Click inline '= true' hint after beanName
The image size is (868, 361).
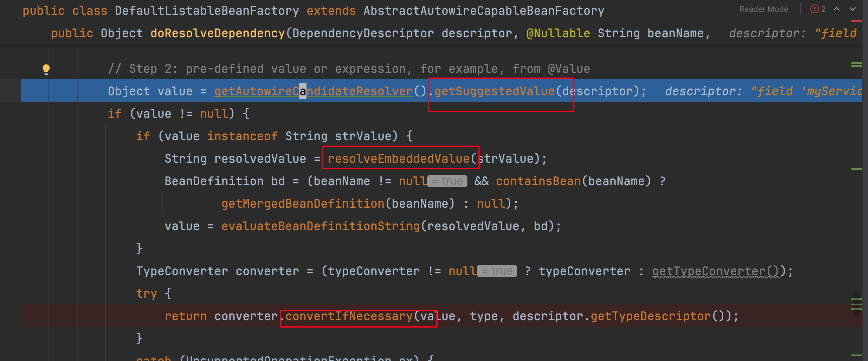pos(447,181)
